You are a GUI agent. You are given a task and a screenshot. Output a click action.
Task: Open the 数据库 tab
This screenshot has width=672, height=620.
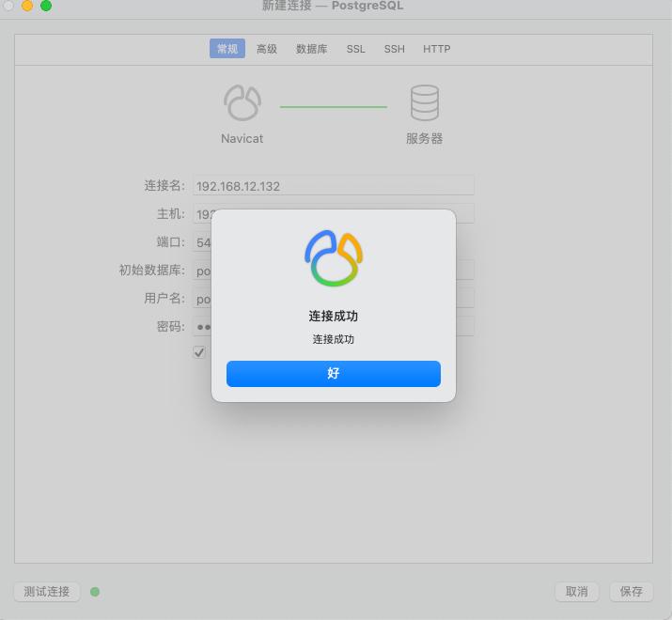[312, 49]
